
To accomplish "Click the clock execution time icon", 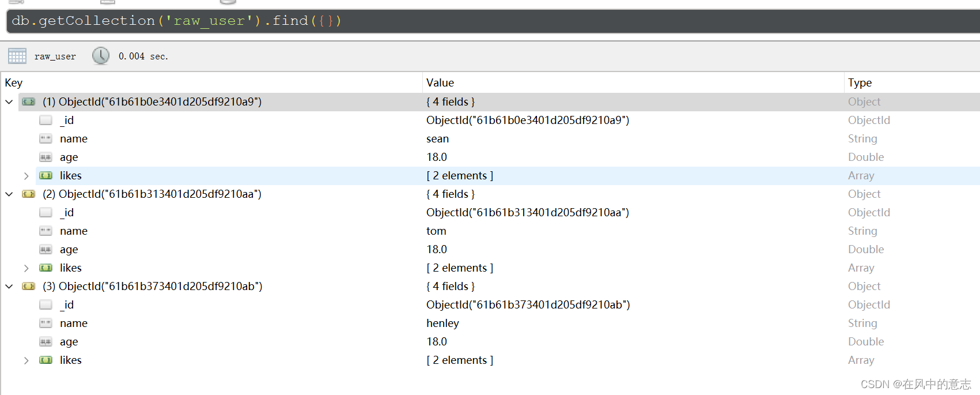I will [101, 56].
